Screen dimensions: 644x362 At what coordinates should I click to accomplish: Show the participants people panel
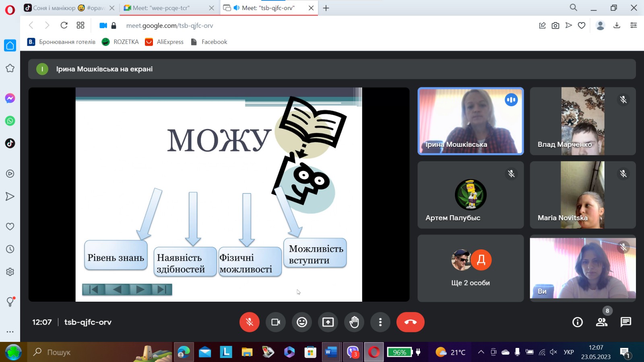(x=602, y=322)
